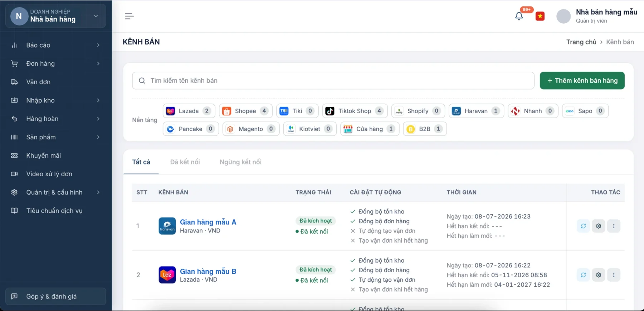644x311 pixels.
Task: Click the Sản phẩm barcode icon
Action: coord(14,137)
